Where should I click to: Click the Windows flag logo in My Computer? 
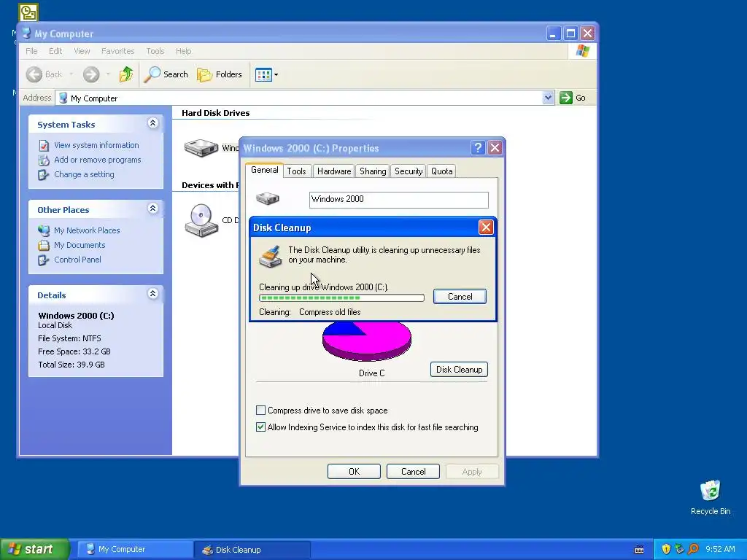pyautogui.click(x=582, y=51)
